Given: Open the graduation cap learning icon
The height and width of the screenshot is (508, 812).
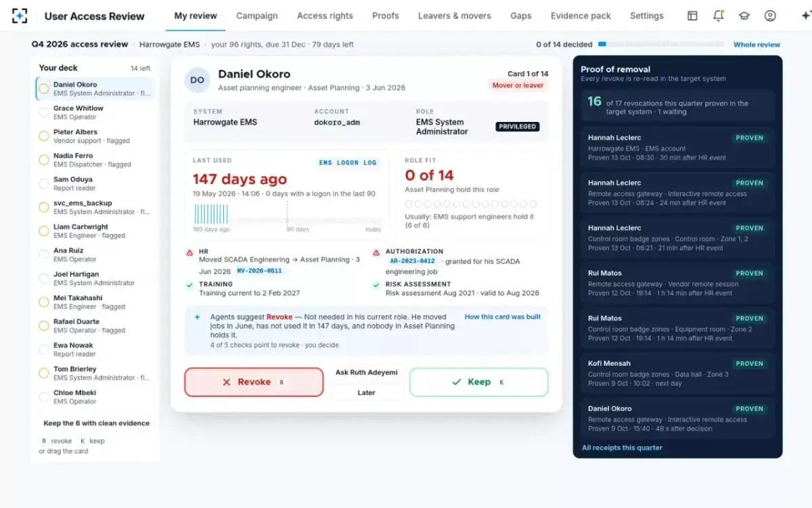Looking at the screenshot, I should (x=744, y=16).
